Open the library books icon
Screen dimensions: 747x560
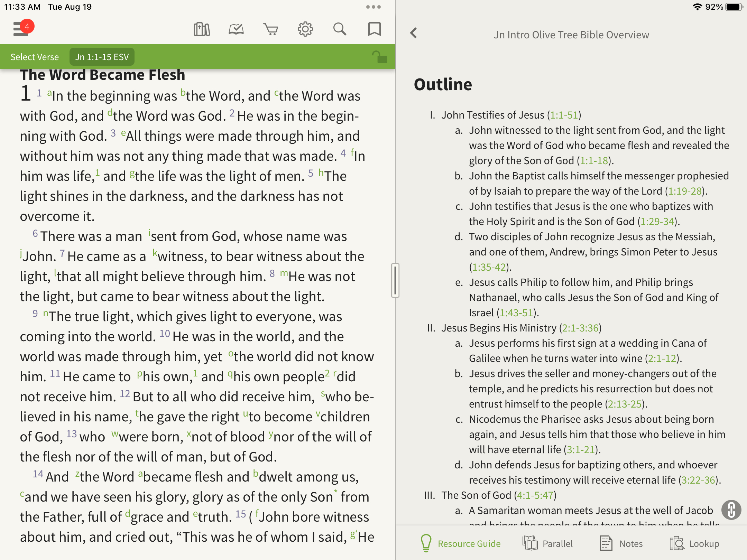click(x=202, y=29)
